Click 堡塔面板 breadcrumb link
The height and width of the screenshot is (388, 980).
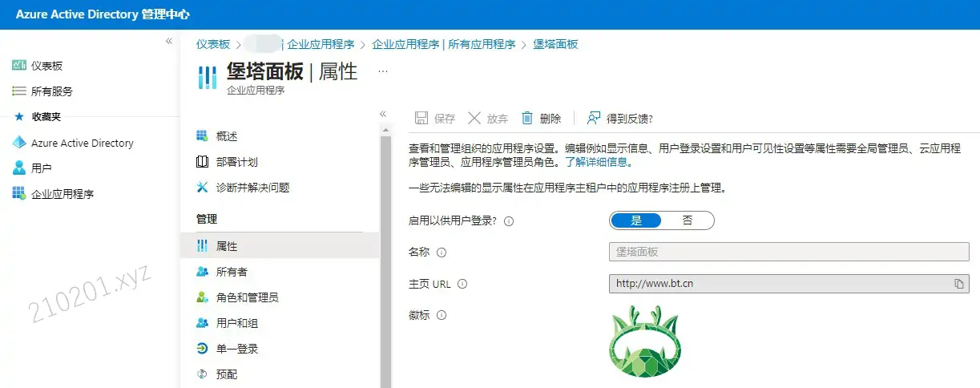pos(555,44)
